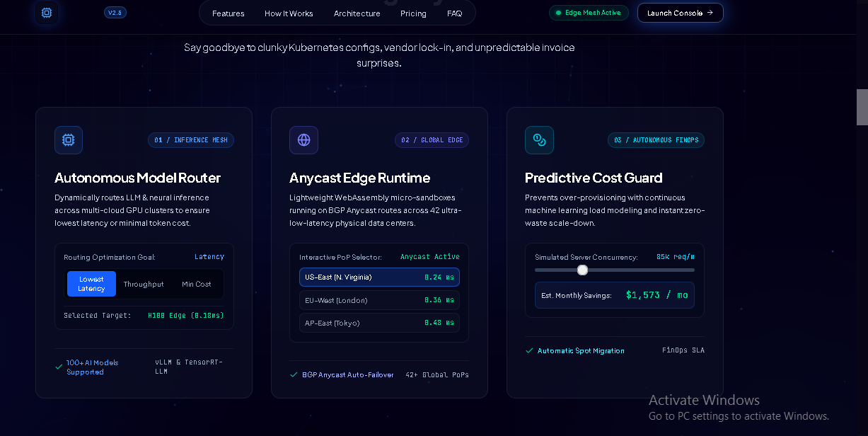This screenshot has height=436, width=868.
Task: Click the 85k req/m concurrency value
Action: 676,257
